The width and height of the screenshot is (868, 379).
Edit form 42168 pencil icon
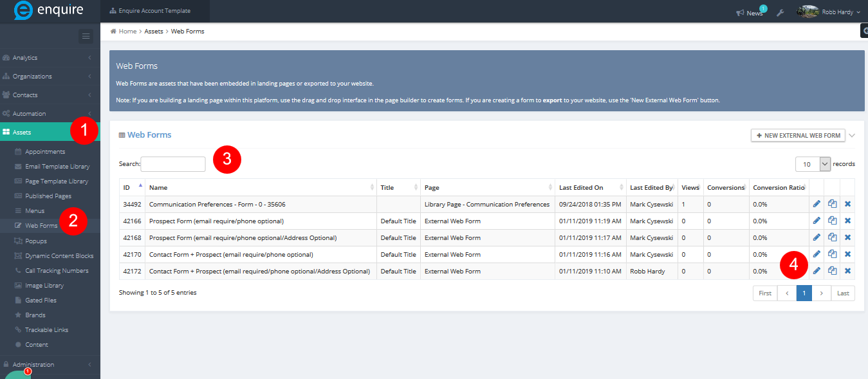[x=817, y=237]
